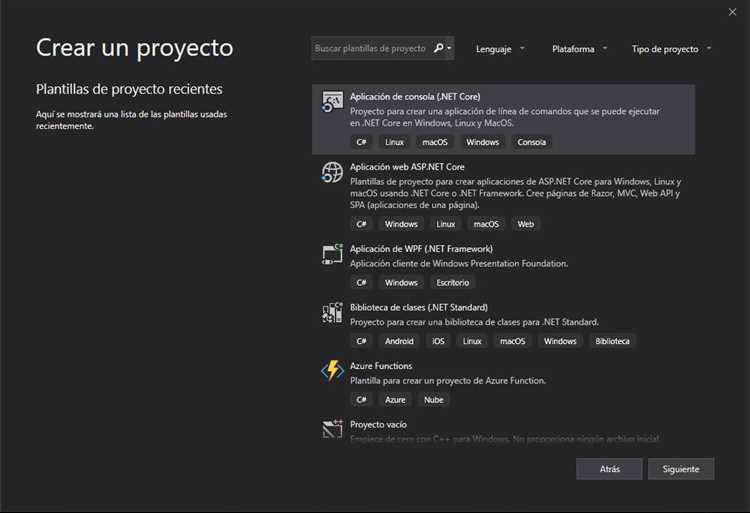This screenshot has width=750, height=513.
Task: Click the Nube tag on Azure Functions
Action: pos(434,400)
